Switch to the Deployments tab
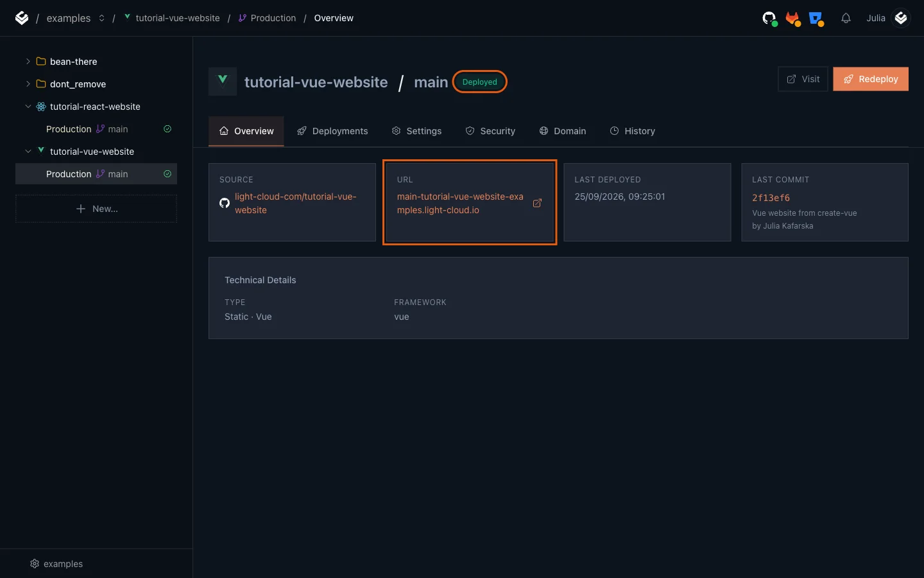The image size is (924, 578). pos(332,131)
